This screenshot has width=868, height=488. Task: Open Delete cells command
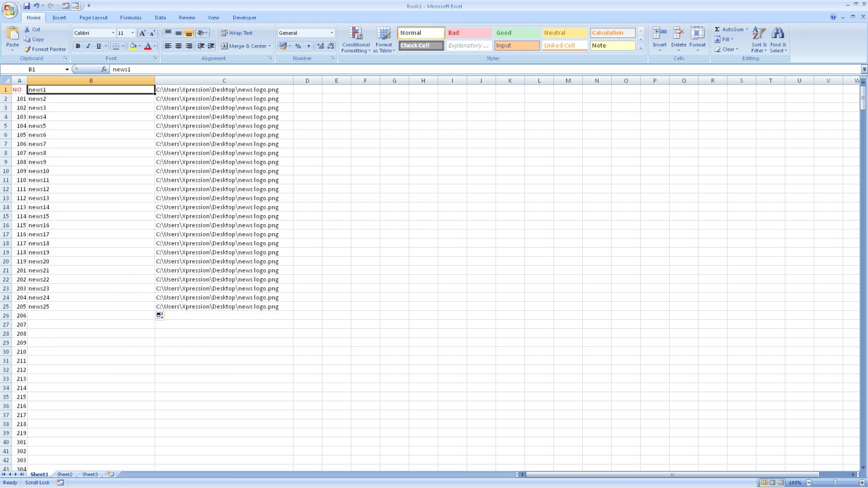coord(679,40)
